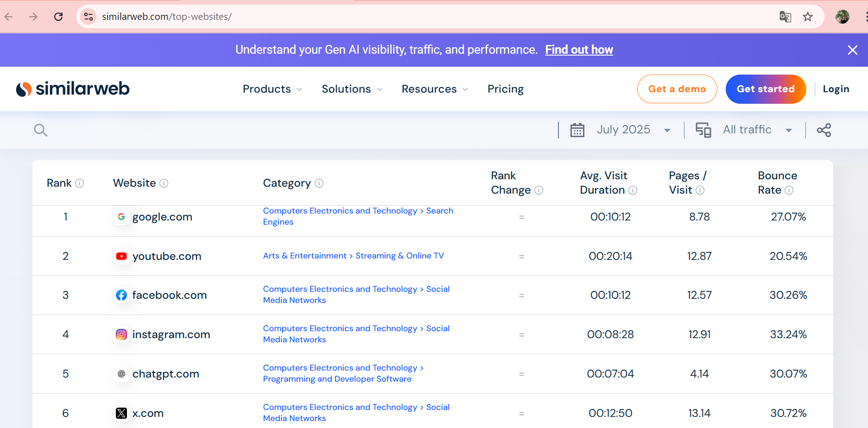Click the share icon in the filter bar
868x428 pixels.
[824, 130]
